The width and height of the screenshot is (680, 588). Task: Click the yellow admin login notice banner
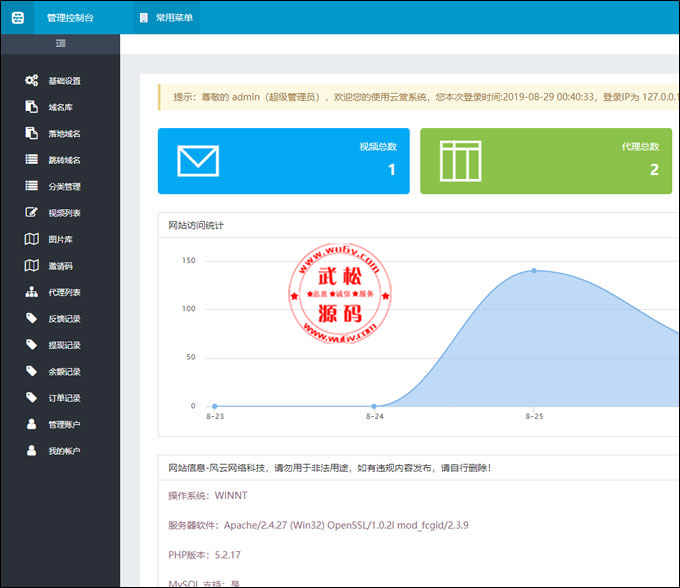tap(419, 97)
